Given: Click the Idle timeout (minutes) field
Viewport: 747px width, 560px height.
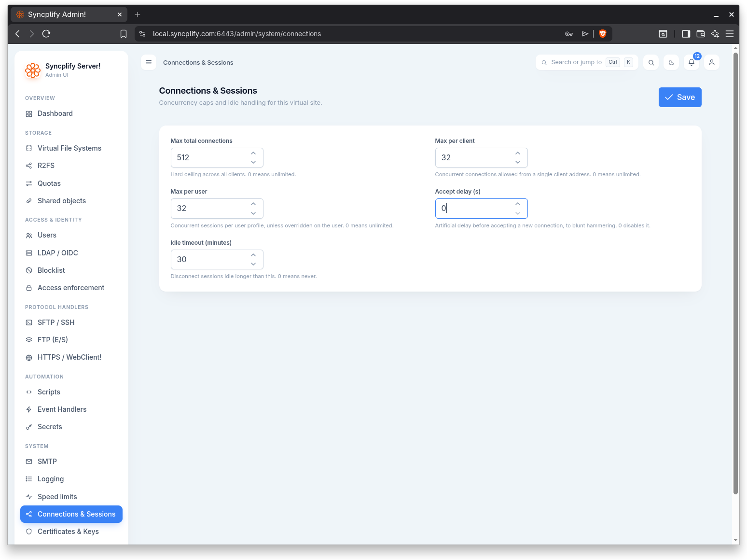Looking at the screenshot, I should pyautogui.click(x=217, y=260).
